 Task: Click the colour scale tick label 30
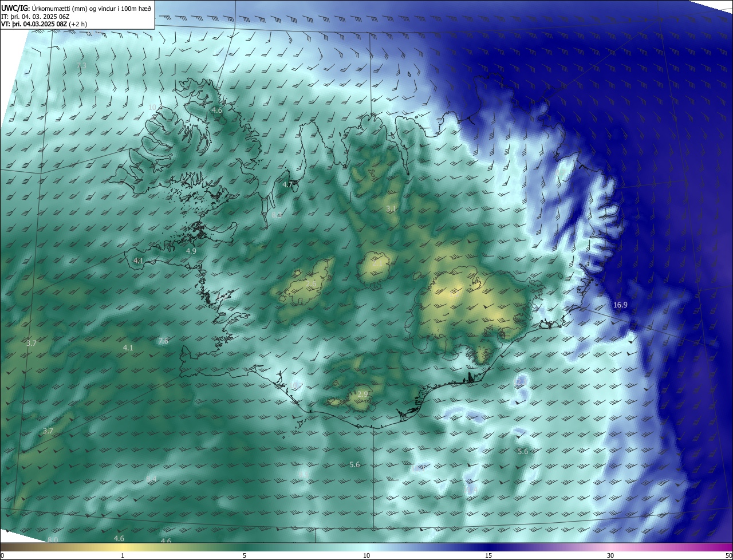(610, 555)
